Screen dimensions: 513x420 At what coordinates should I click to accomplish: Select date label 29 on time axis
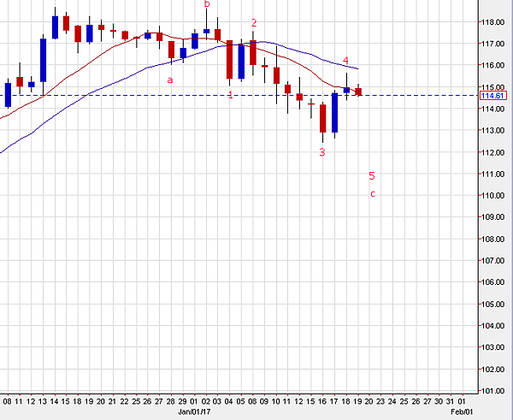click(x=182, y=401)
